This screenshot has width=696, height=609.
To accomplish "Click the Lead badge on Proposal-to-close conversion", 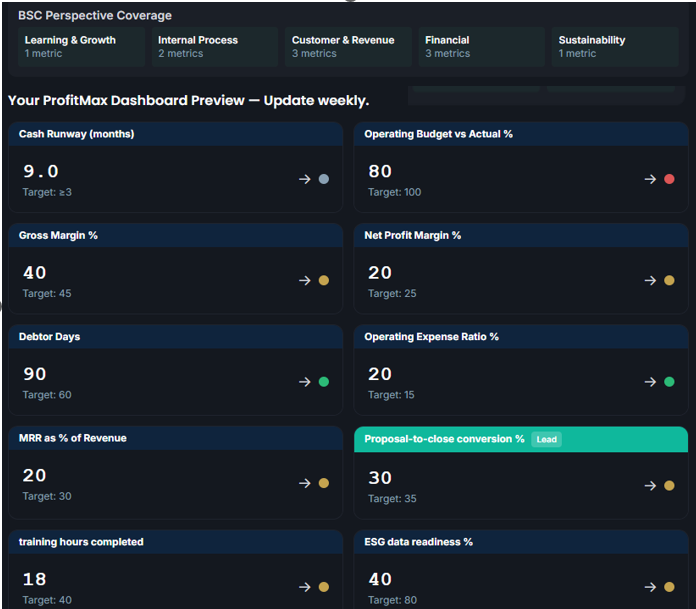I will [x=546, y=439].
